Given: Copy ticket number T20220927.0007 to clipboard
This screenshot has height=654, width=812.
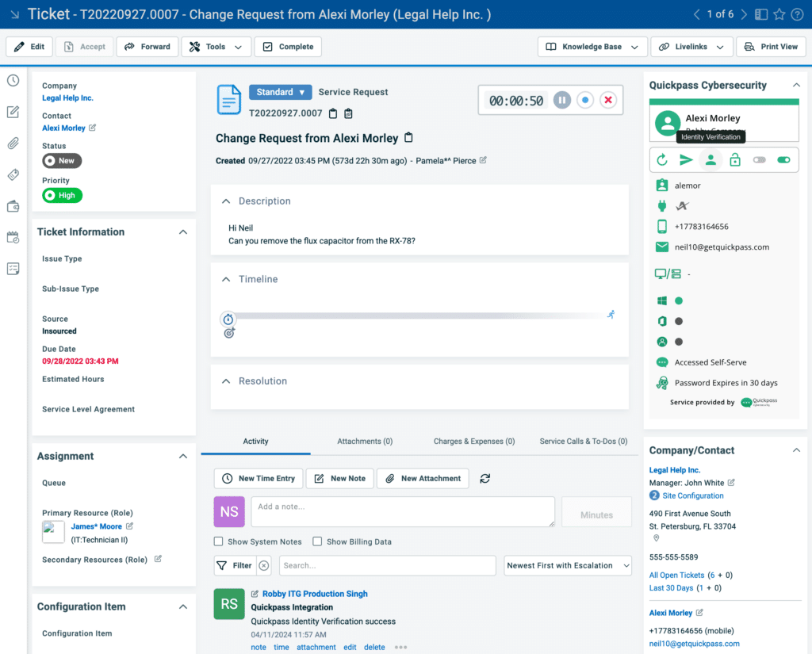Looking at the screenshot, I should (333, 113).
